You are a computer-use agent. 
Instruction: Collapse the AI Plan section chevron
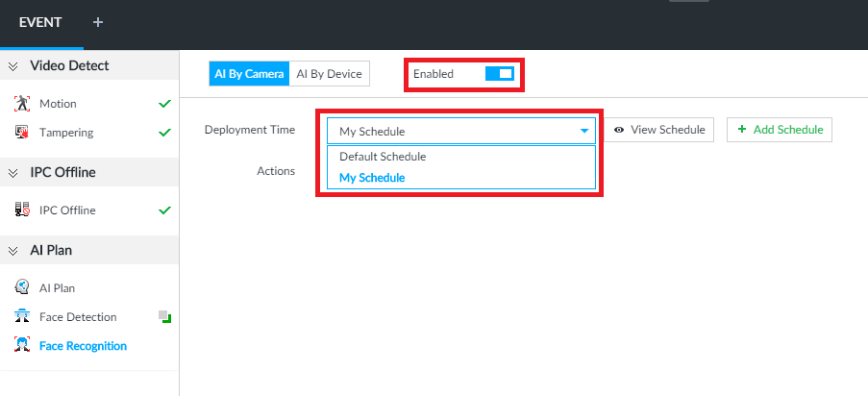(13, 251)
